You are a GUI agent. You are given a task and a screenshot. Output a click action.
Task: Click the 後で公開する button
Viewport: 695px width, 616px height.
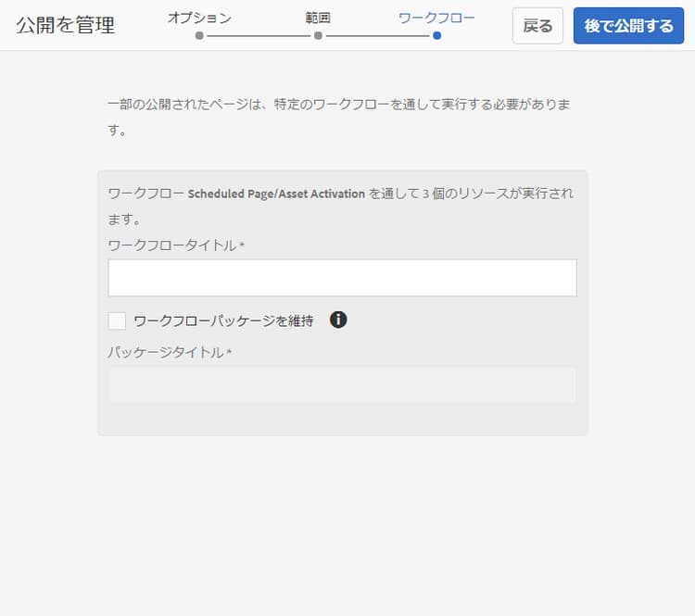click(628, 26)
